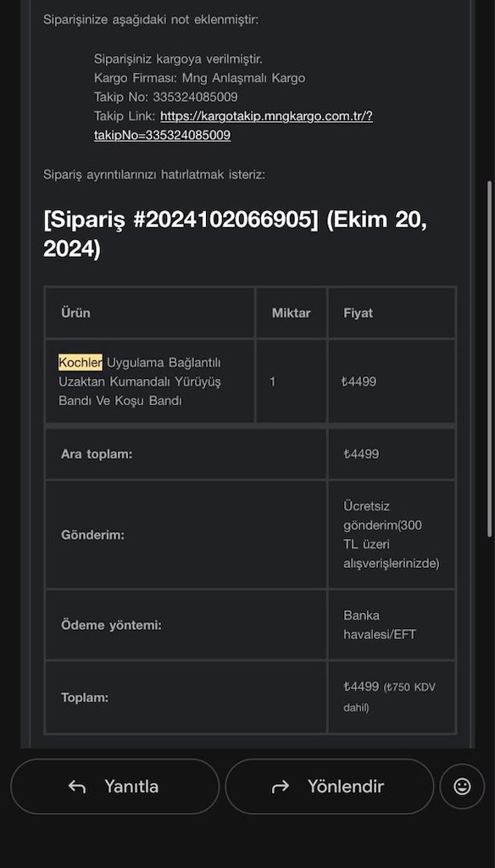Tap the emoji reaction smiley icon
The height and width of the screenshot is (868, 495).
462,786
